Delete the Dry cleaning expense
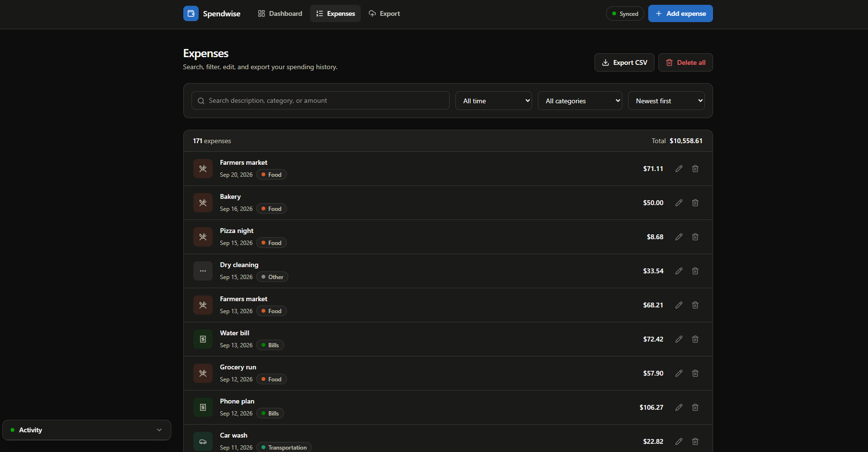Viewport: 868px width, 452px height. pos(695,271)
